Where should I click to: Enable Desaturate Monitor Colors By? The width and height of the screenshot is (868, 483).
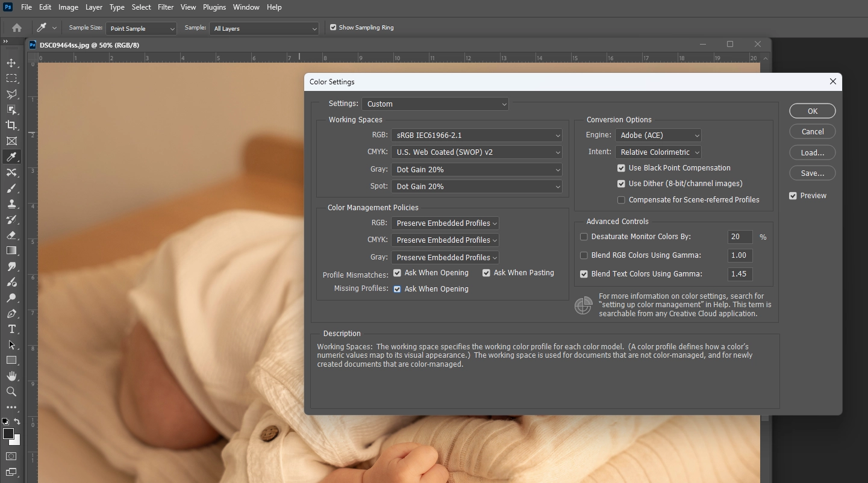(584, 237)
